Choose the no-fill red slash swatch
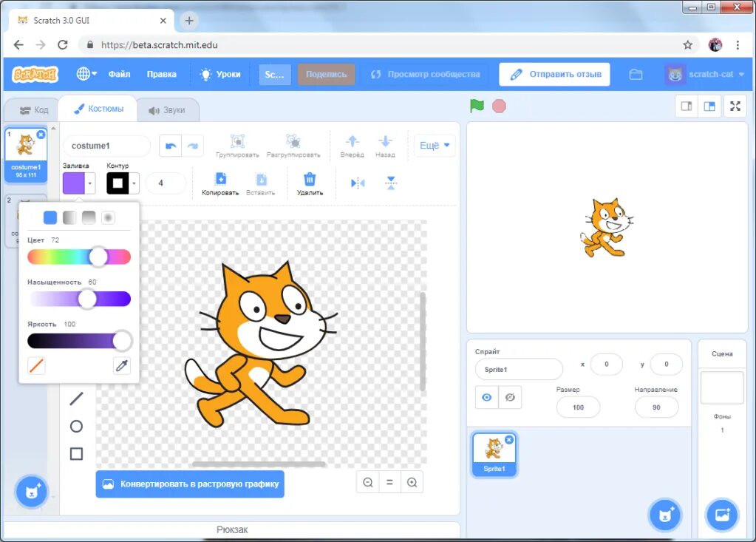 point(37,365)
